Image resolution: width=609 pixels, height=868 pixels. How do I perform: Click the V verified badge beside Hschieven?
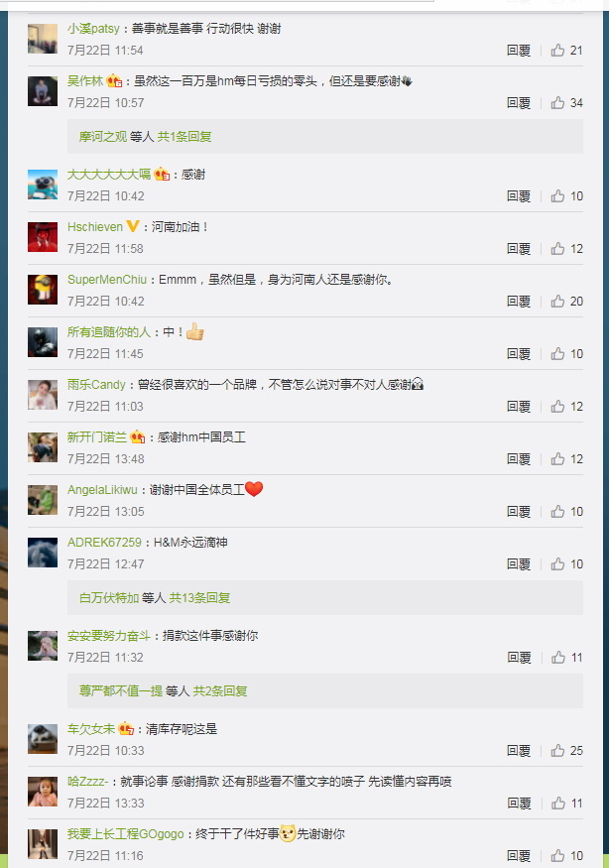[x=133, y=226]
